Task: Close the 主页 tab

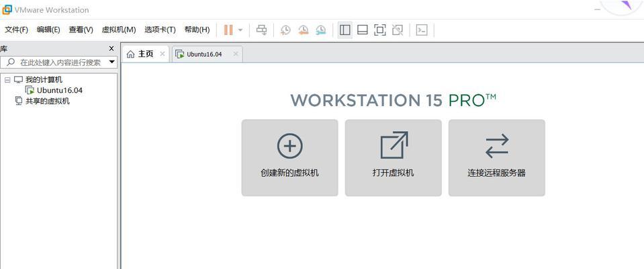Action: 163,54
